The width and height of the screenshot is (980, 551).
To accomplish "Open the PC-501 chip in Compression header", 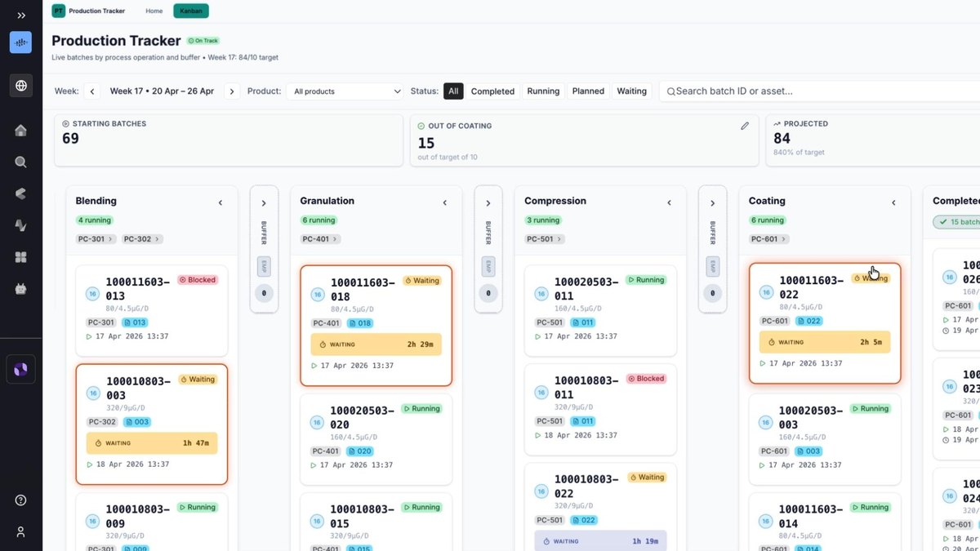I will (x=546, y=239).
